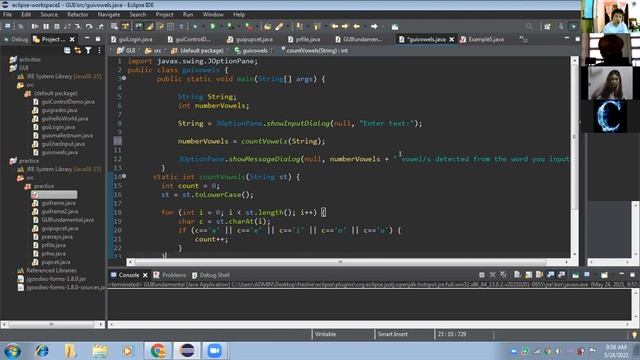Open Project Explorer view menu (three dots)

99,51
